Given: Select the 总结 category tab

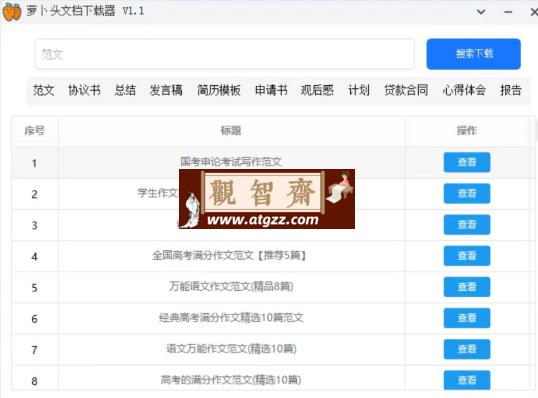Looking at the screenshot, I should pyautogui.click(x=125, y=90).
